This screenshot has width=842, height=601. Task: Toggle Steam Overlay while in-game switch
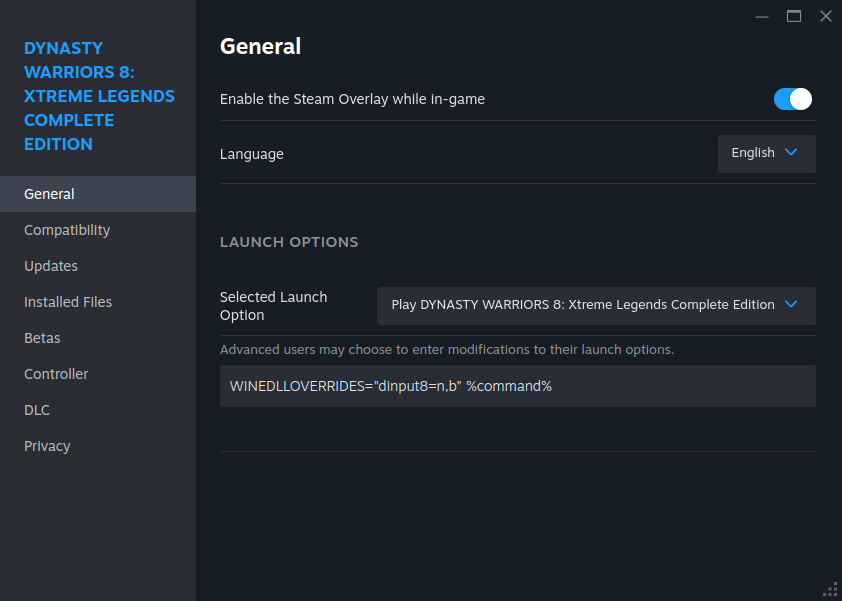pos(793,99)
